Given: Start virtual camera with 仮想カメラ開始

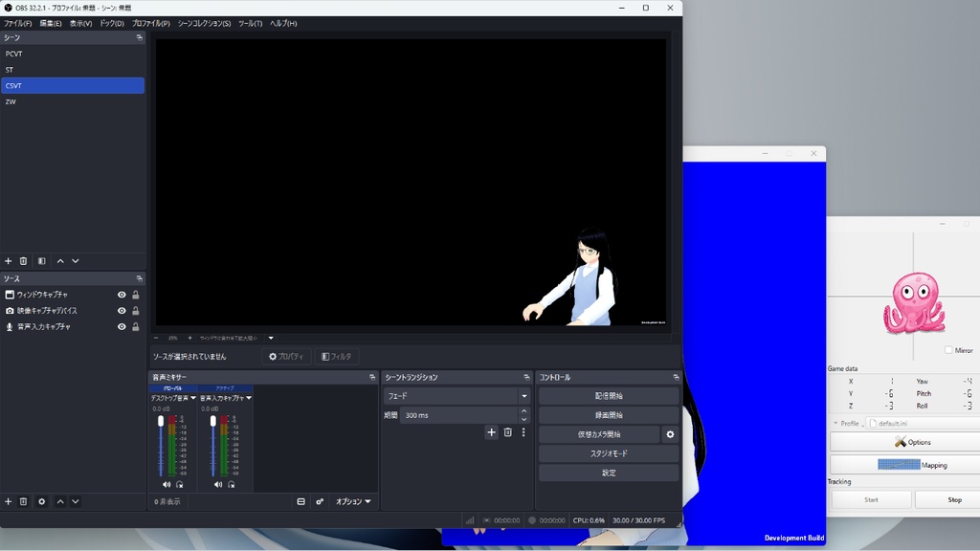Looking at the screenshot, I should tap(599, 434).
